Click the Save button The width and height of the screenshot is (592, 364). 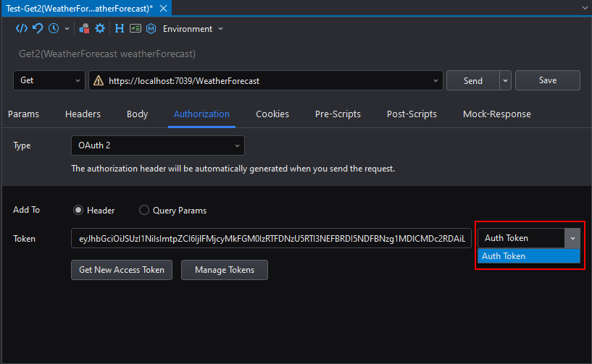548,80
